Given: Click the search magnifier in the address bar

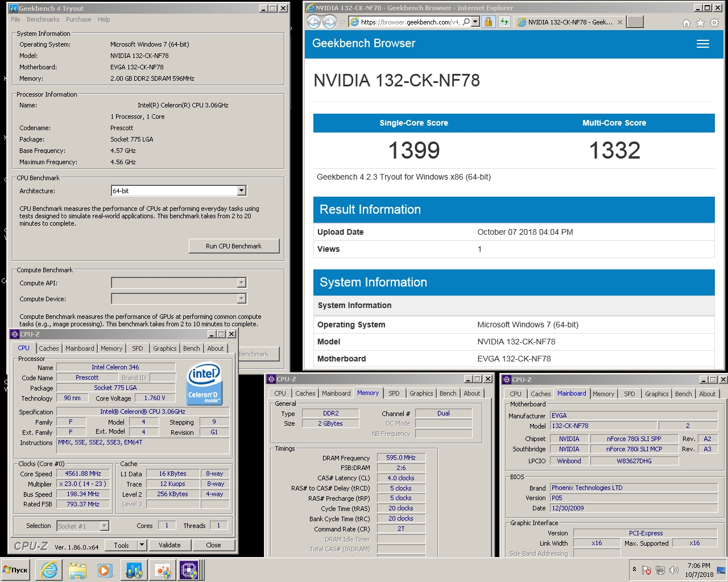Looking at the screenshot, I should coord(466,22).
